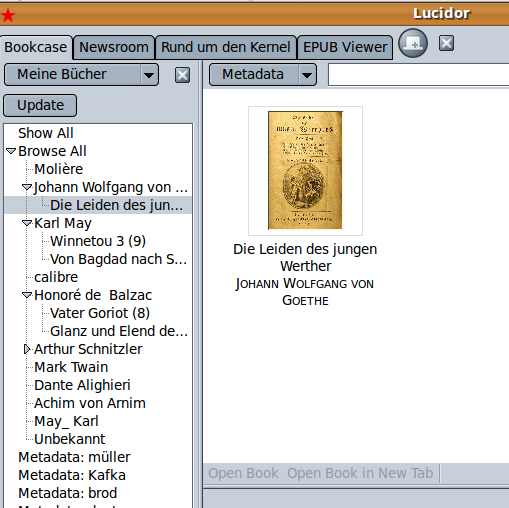Collapse the Johann Wolfgang von author node
Viewport: 509px width, 508px height.
tap(27, 187)
